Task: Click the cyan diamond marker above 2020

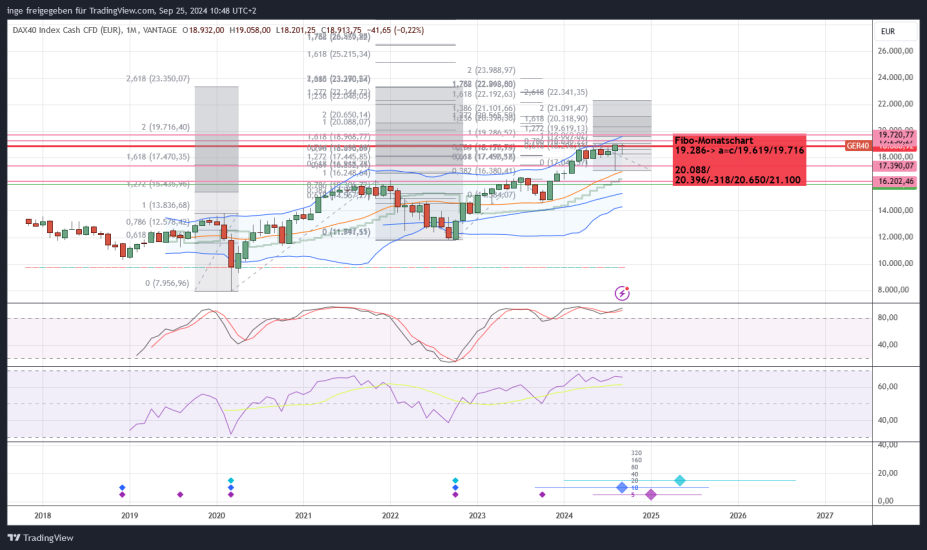Action: [231, 481]
